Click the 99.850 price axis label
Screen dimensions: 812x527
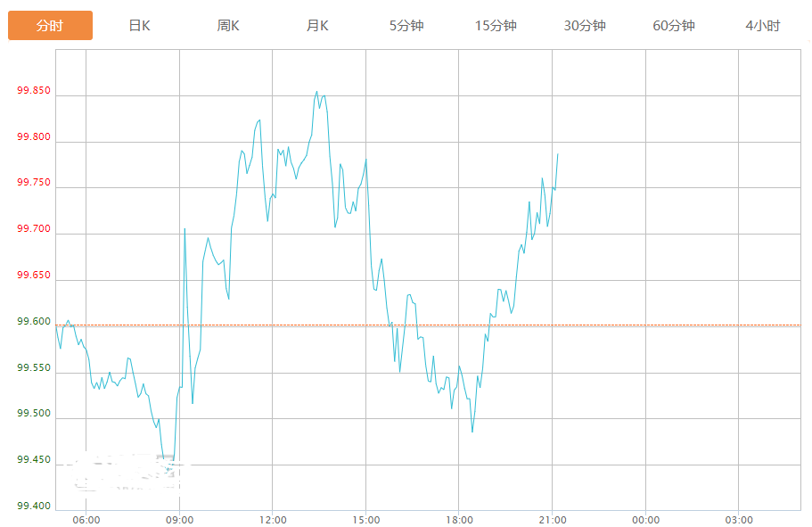click(34, 90)
